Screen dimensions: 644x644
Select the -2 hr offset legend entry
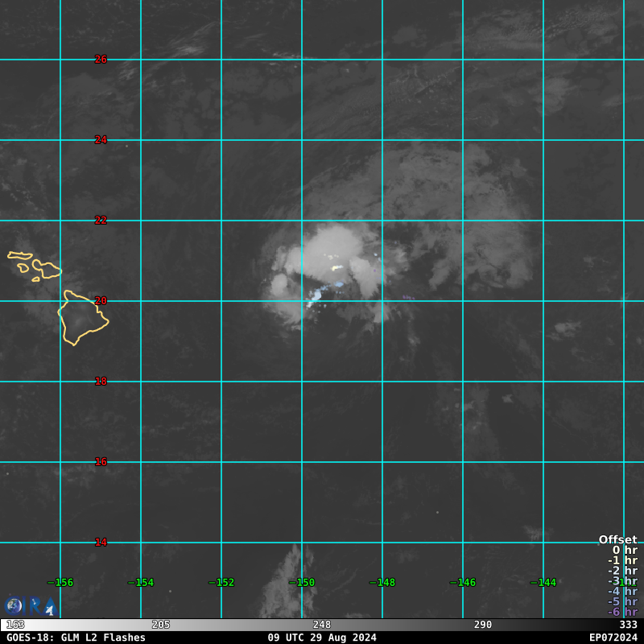622,571
